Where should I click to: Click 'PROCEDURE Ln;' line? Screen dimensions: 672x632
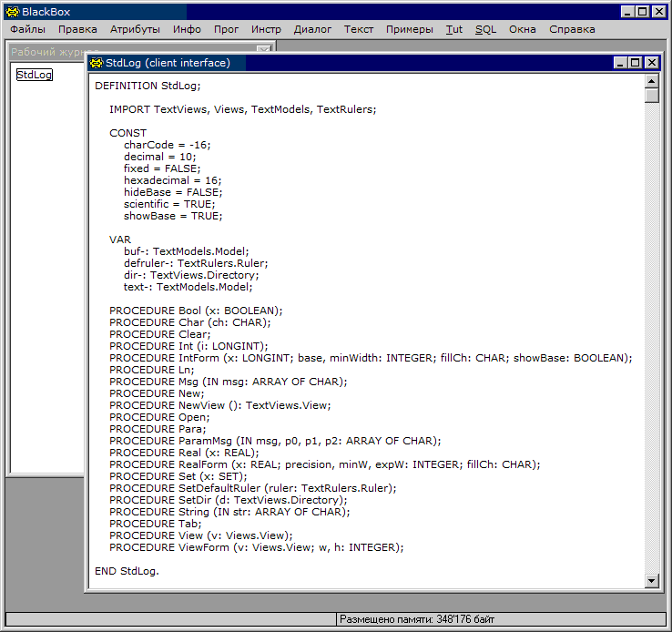(x=152, y=370)
